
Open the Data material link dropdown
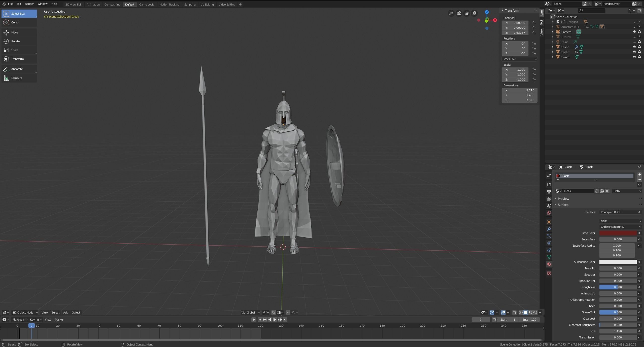627,191
